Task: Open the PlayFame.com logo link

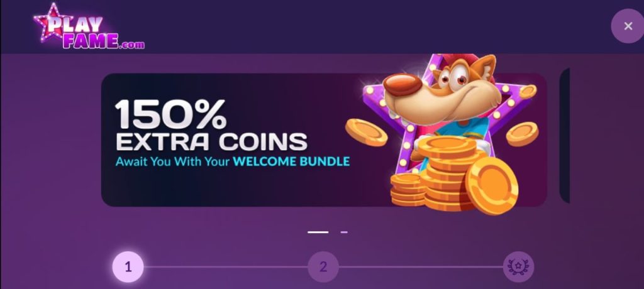Action: [x=89, y=26]
